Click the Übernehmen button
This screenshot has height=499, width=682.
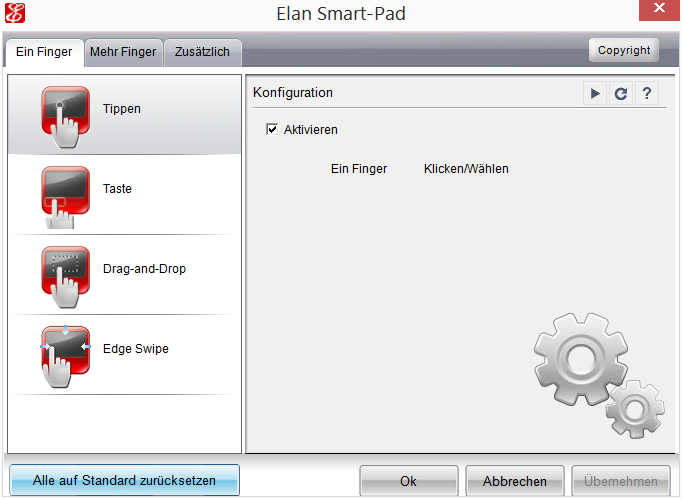[x=621, y=481]
